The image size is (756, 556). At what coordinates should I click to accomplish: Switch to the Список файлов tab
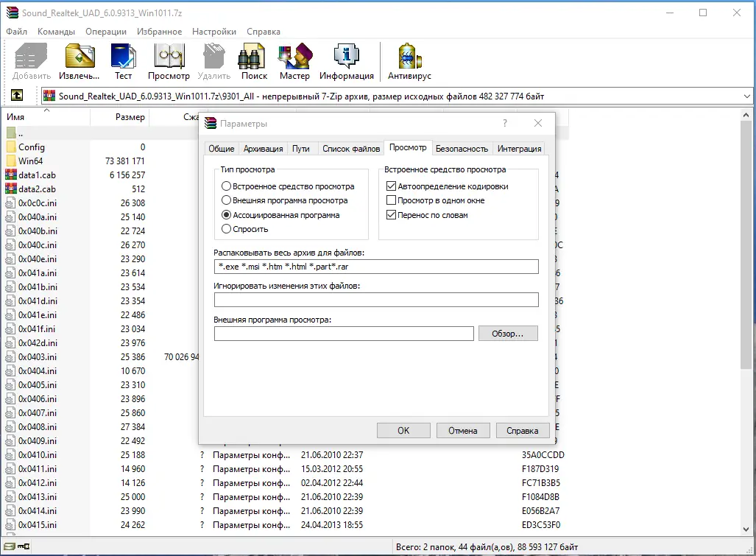(x=351, y=149)
